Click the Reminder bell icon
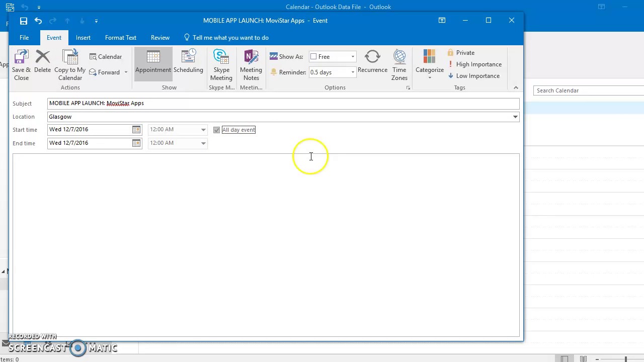The image size is (644, 362). point(274,72)
